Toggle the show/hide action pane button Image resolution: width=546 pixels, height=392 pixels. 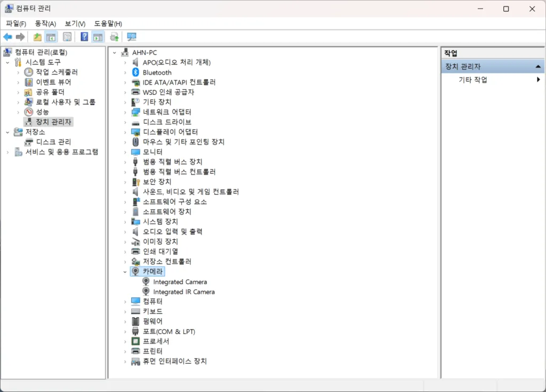(98, 37)
